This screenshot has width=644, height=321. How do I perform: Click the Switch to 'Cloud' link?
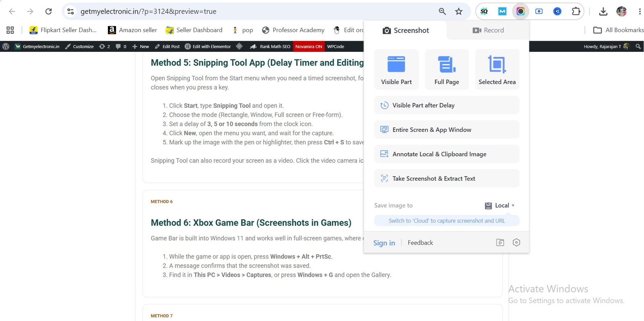(x=447, y=221)
